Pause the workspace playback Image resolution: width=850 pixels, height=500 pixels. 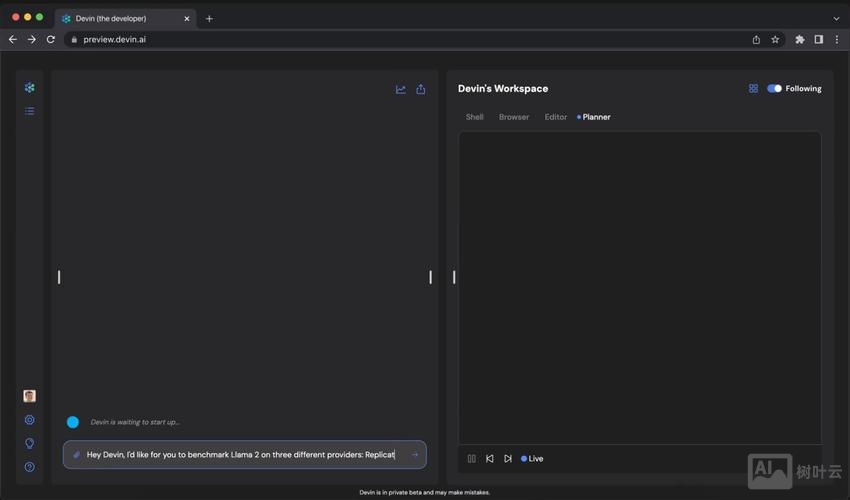pyautogui.click(x=472, y=459)
